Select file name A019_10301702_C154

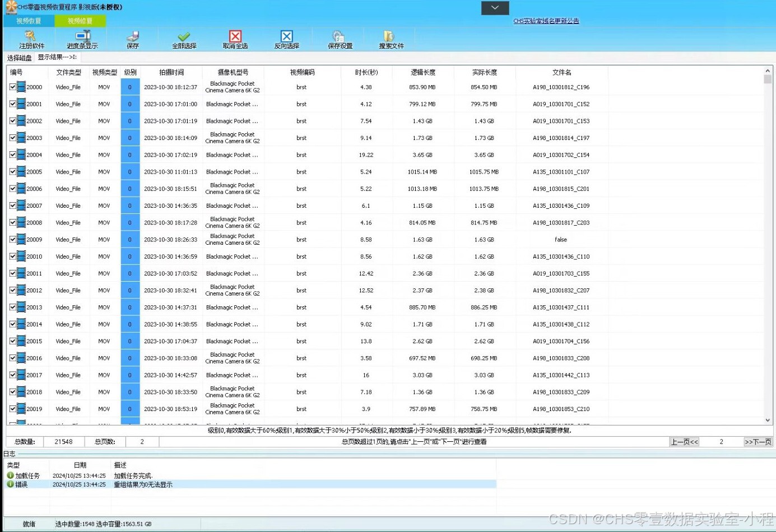tap(561, 155)
